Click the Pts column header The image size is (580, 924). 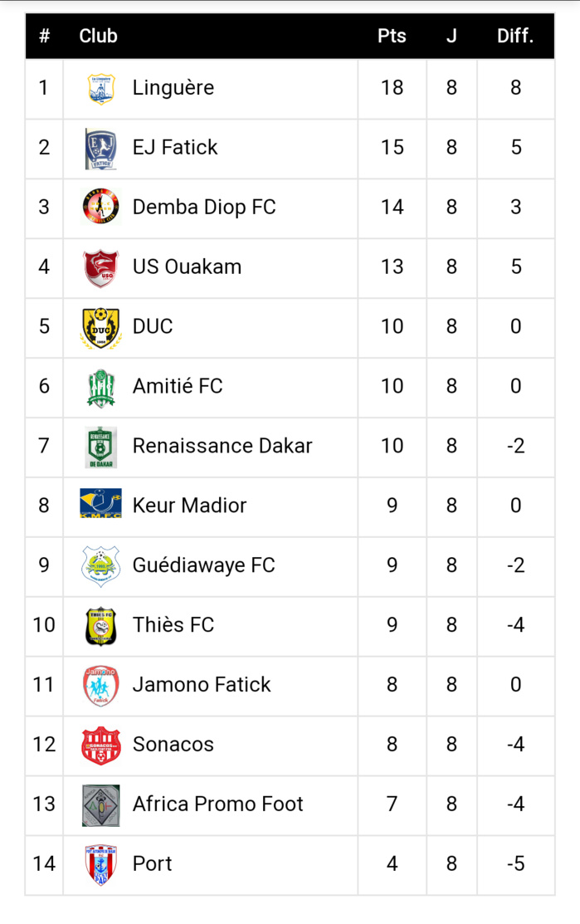(392, 37)
